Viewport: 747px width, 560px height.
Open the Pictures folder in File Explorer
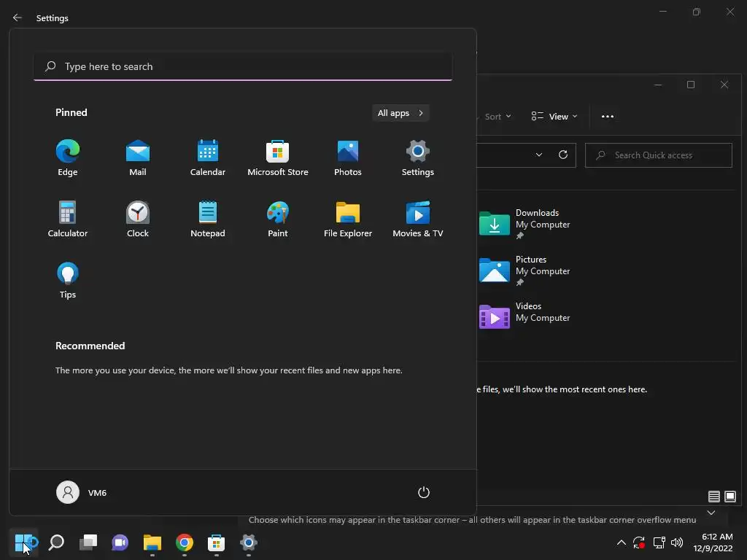pos(525,271)
